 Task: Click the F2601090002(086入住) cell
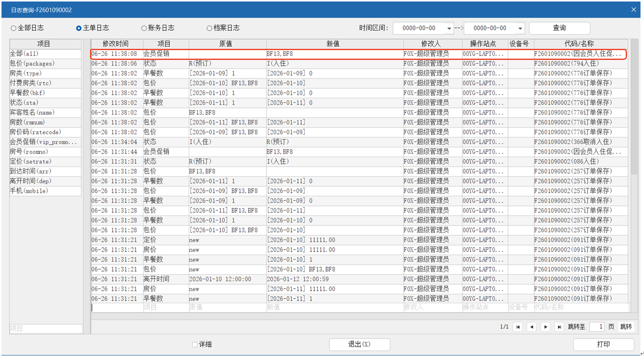tap(581, 162)
